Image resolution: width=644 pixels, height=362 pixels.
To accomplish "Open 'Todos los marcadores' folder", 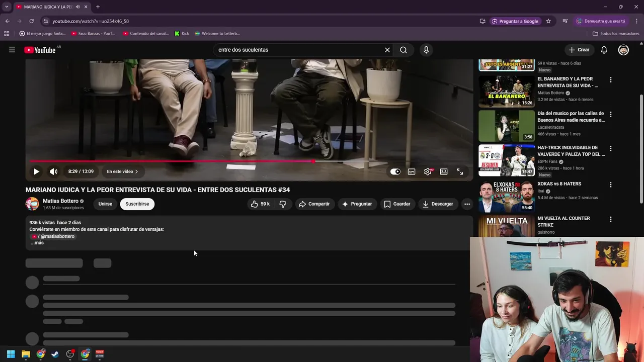I will [616, 34].
